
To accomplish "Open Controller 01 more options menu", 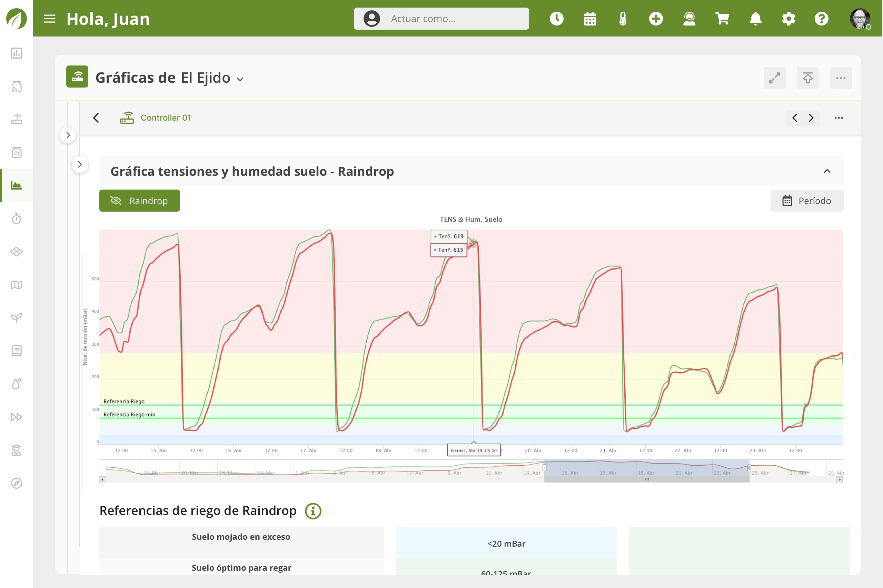I will point(839,118).
